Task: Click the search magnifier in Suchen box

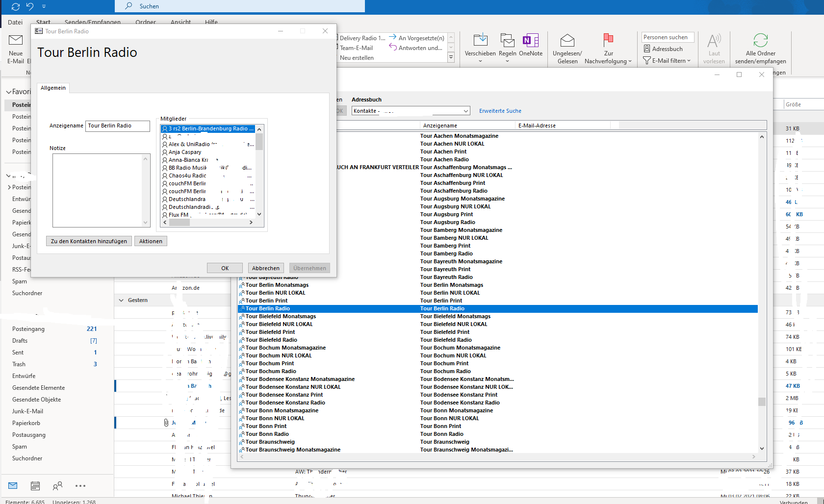Action: click(x=129, y=6)
